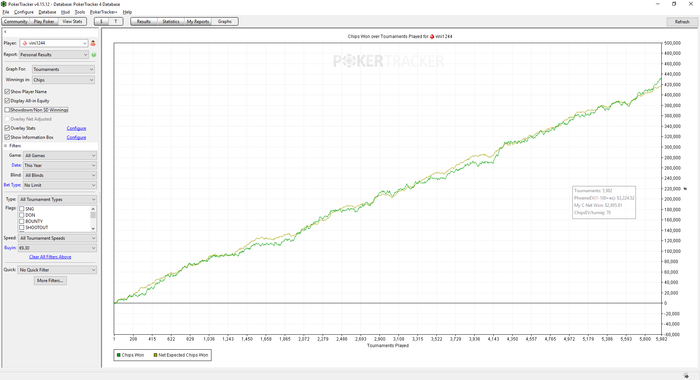
Task: Click the Flags list scroll down arrow
Action: (x=93, y=229)
